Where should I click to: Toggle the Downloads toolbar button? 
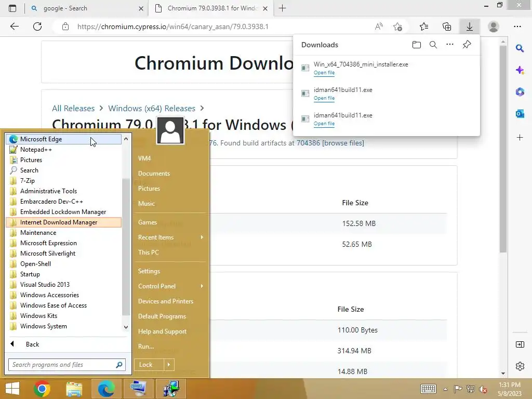point(470,26)
